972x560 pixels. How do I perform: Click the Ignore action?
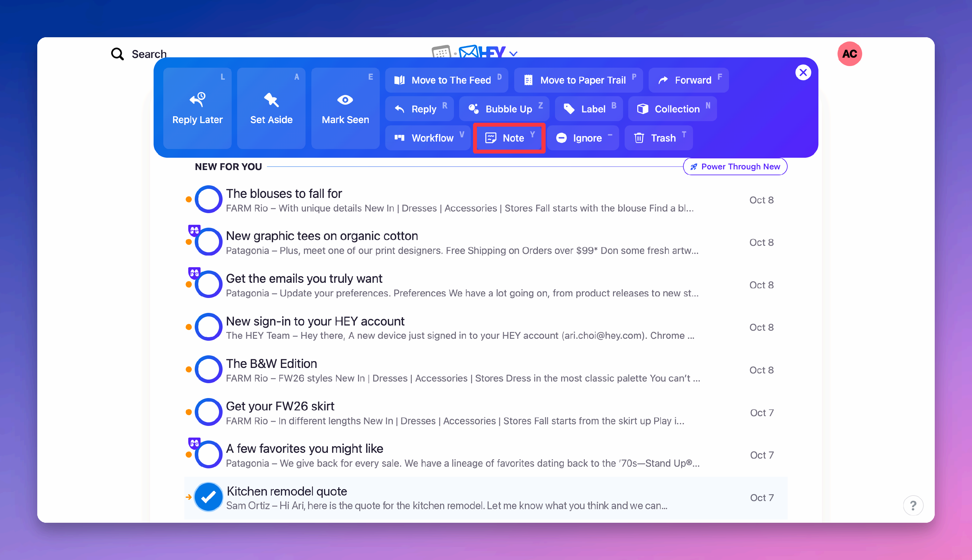click(x=583, y=138)
